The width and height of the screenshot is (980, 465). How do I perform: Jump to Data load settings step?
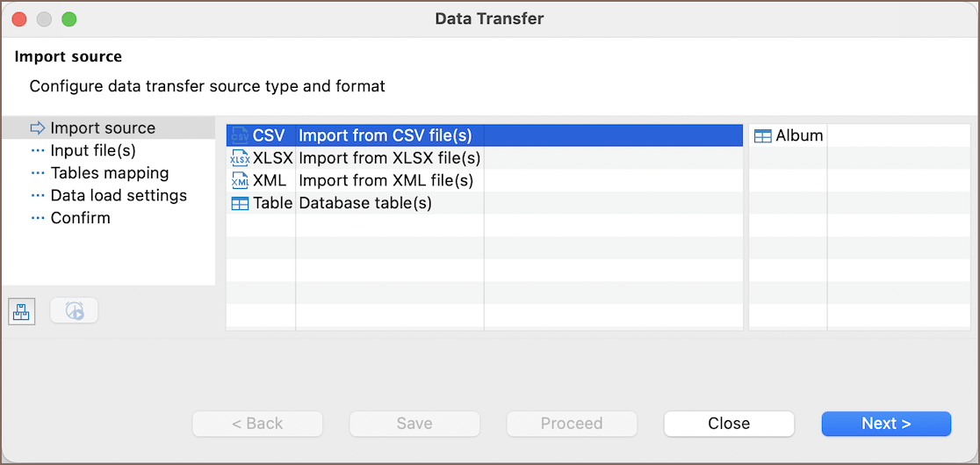point(119,195)
